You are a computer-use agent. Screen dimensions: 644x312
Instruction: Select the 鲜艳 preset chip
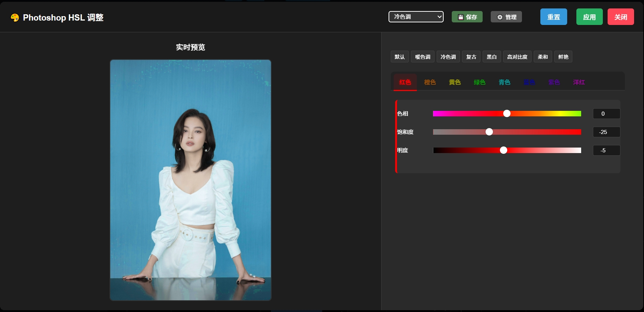(563, 57)
